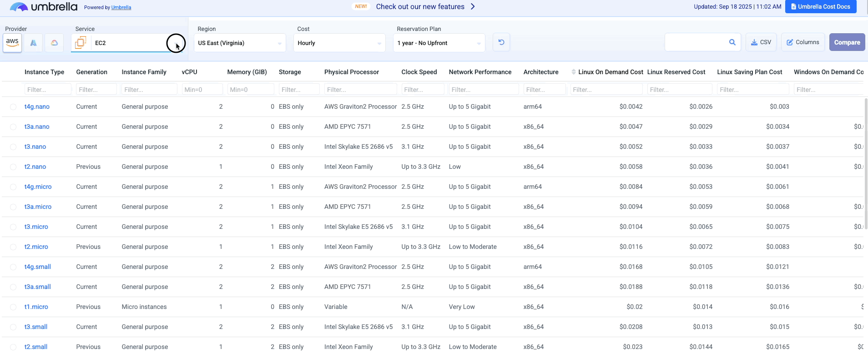Select the t3a.micro row radio
The height and width of the screenshot is (354, 868).
click(13, 207)
